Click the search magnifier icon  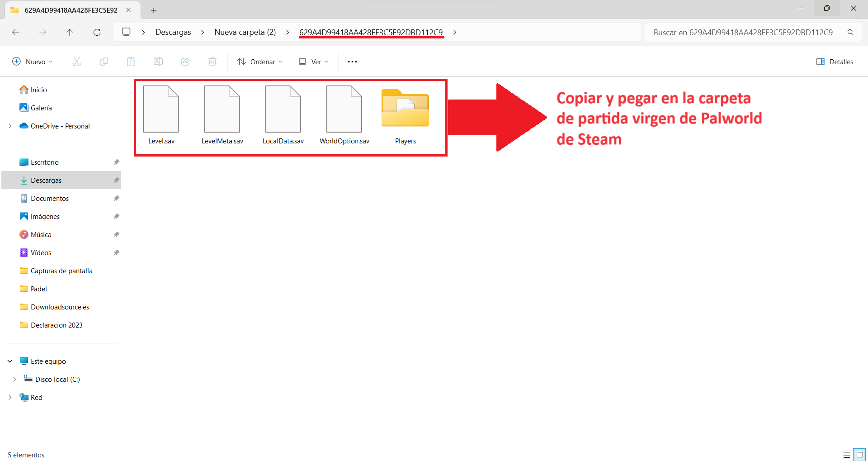point(850,33)
